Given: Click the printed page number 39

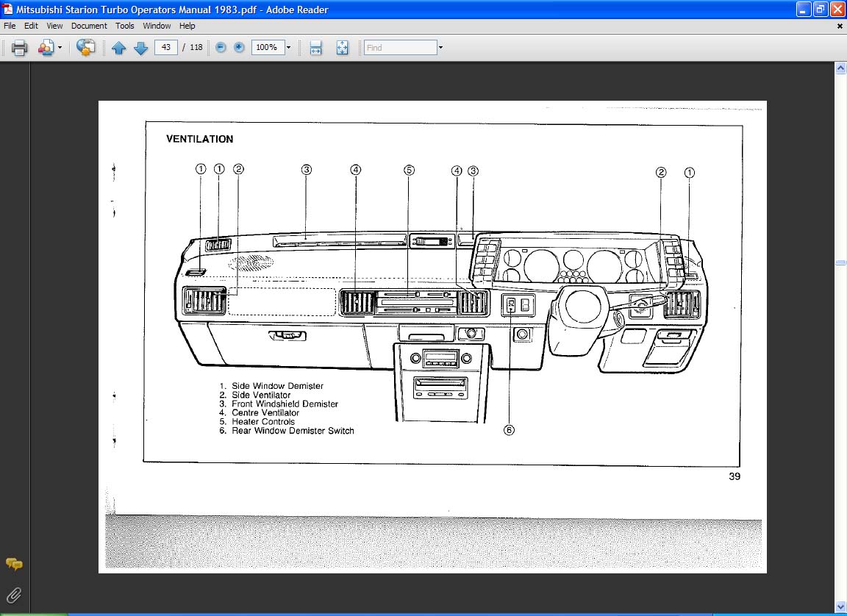Looking at the screenshot, I should (x=735, y=476).
